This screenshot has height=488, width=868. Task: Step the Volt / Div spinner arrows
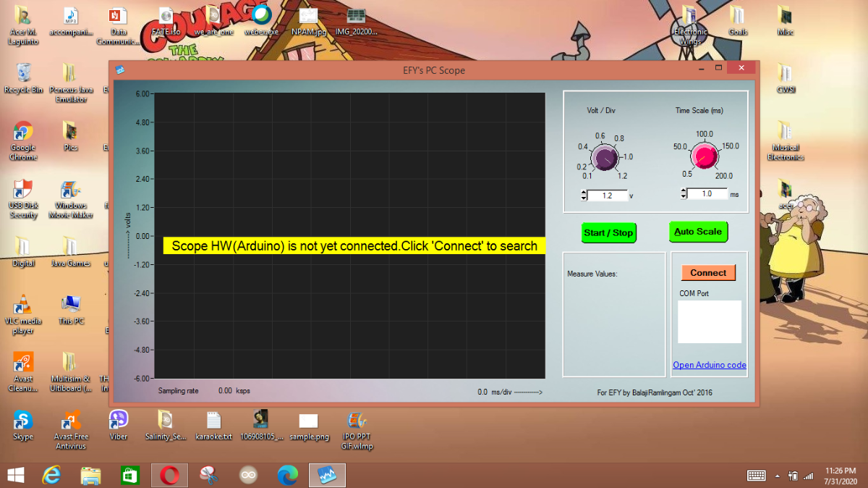584,195
